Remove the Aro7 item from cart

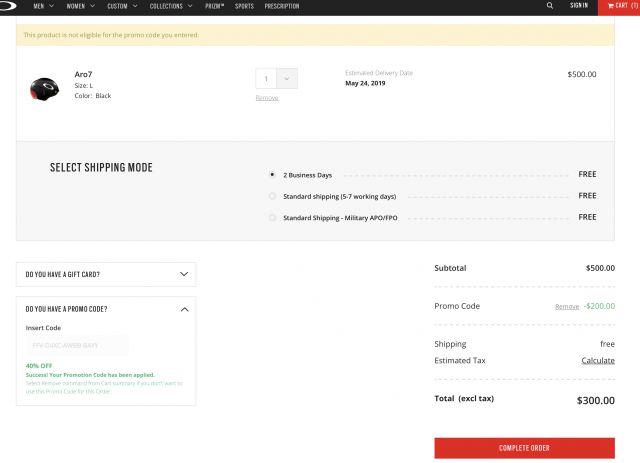coord(267,98)
